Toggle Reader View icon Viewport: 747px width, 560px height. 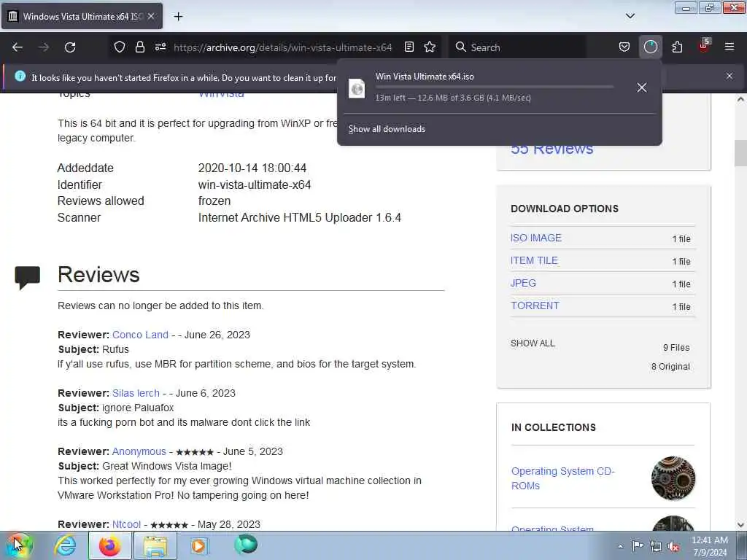[x=409, y=47]
